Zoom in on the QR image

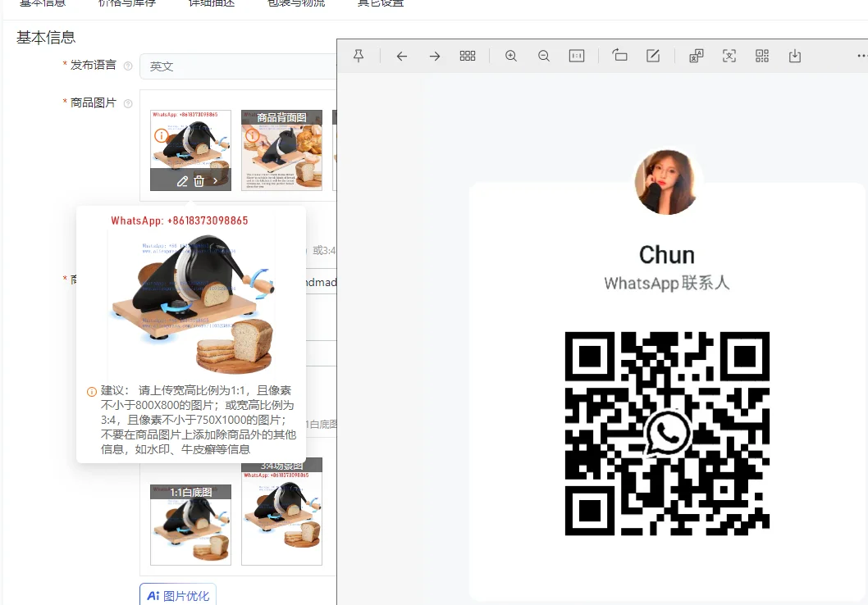pyautogui.click(x=511, y=56)
